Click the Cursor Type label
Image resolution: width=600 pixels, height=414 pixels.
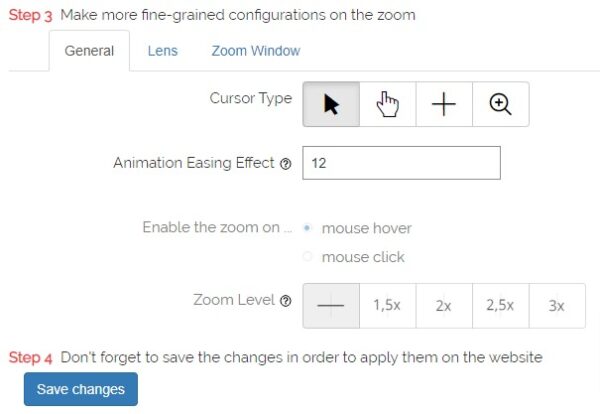250,98
